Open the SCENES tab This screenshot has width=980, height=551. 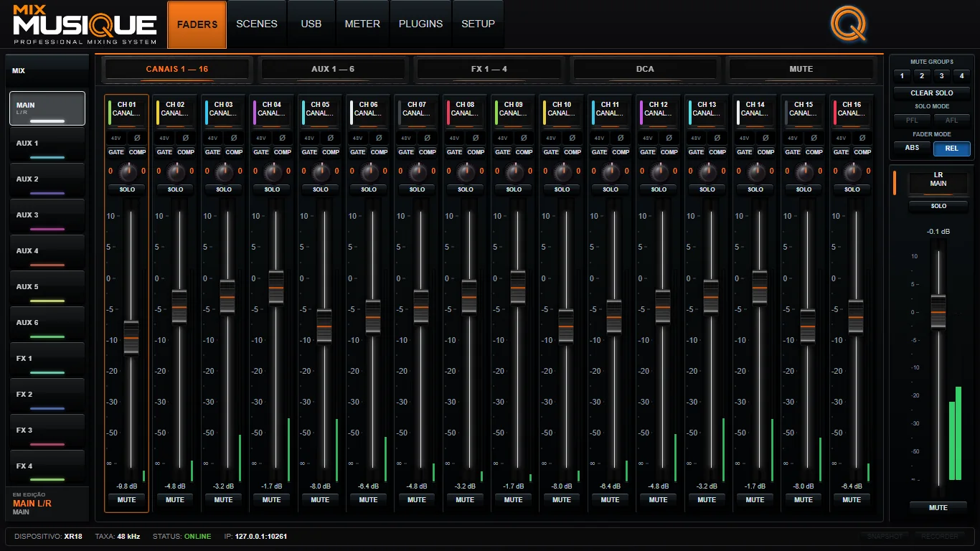click(257, 24)
